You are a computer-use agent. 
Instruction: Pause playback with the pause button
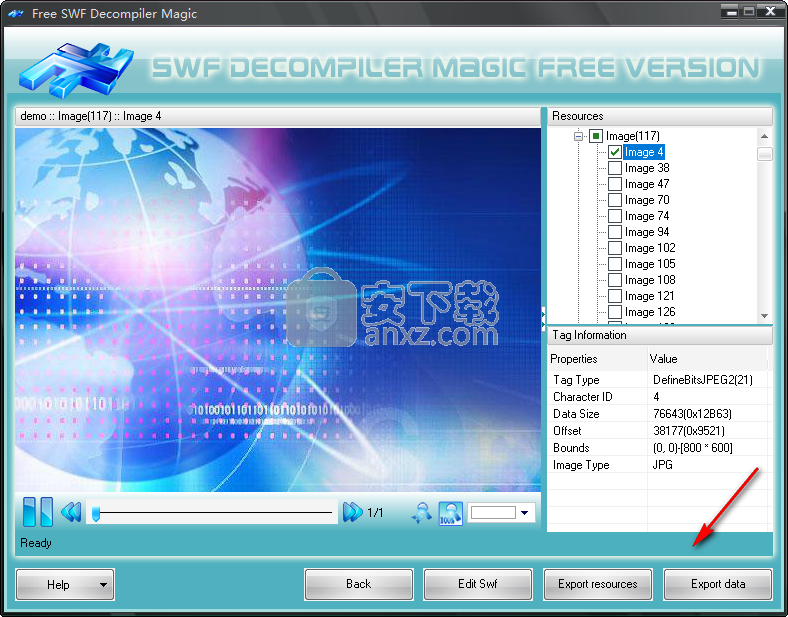(x=38, y=511)
